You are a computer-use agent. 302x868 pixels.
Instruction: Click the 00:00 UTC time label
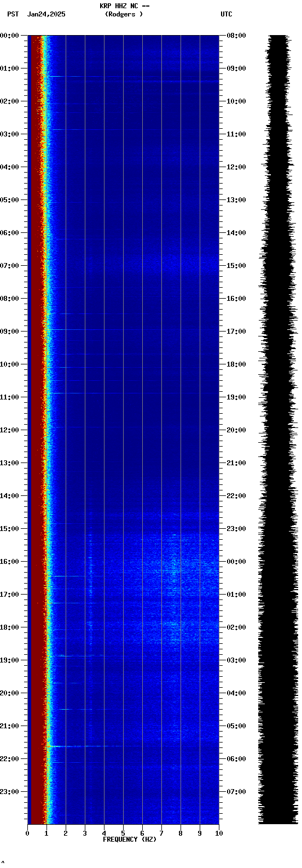coord(236,562)
